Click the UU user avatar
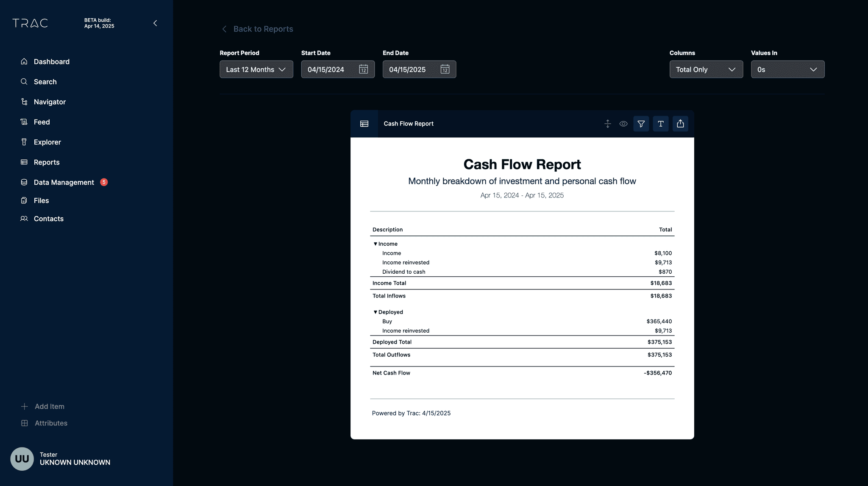868x486 pixels. pos(22,459)
